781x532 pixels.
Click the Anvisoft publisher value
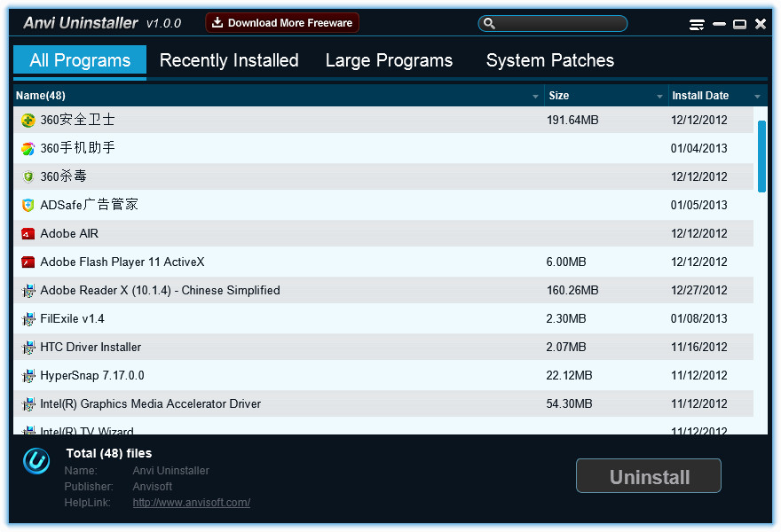pos(153,487)
